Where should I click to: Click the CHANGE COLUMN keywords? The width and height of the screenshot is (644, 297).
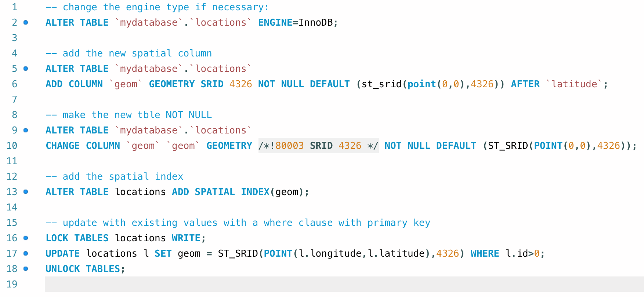coord(83,146)
